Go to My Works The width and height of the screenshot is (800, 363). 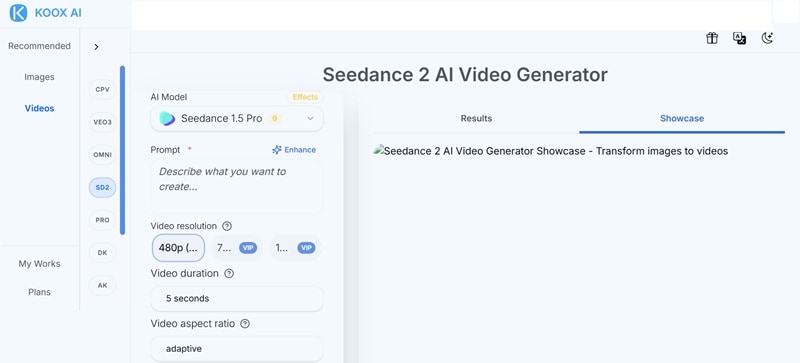39,264
